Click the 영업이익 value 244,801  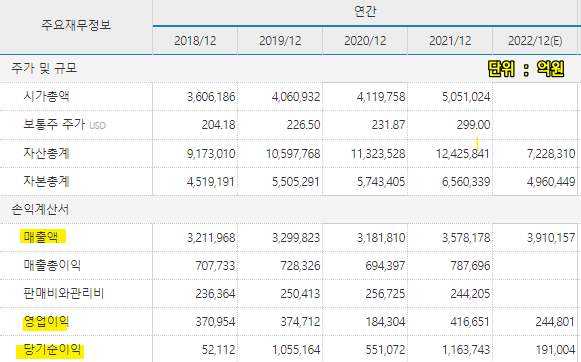pos(555,322)
